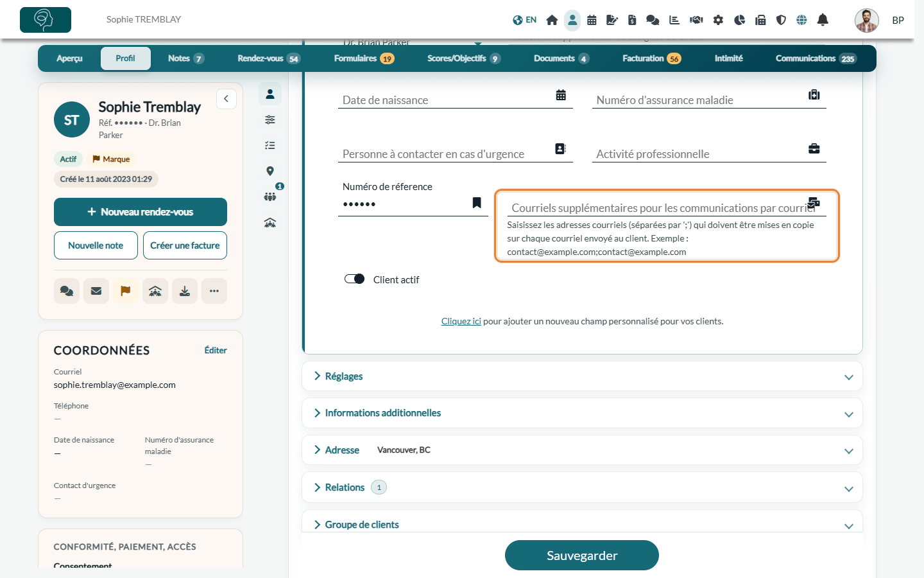Viewport: 924px width, 578px height.
Task: Open the settings gear icon
Action: coord(718,20)
